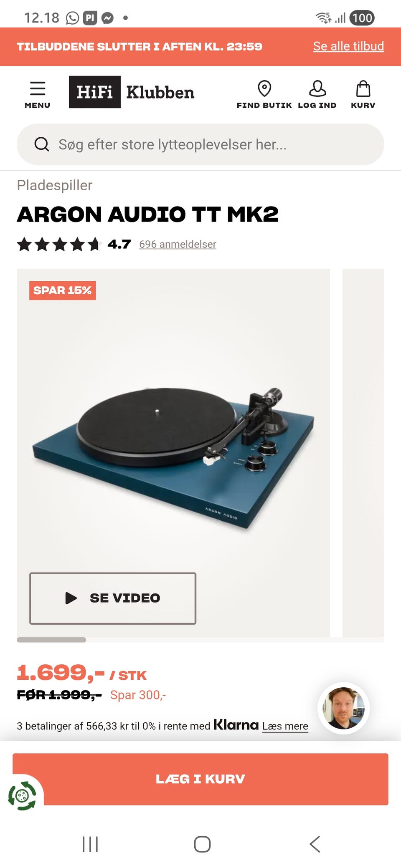
Task: Click the Pladespiller category breadcrumb
Action: point(55,185)
